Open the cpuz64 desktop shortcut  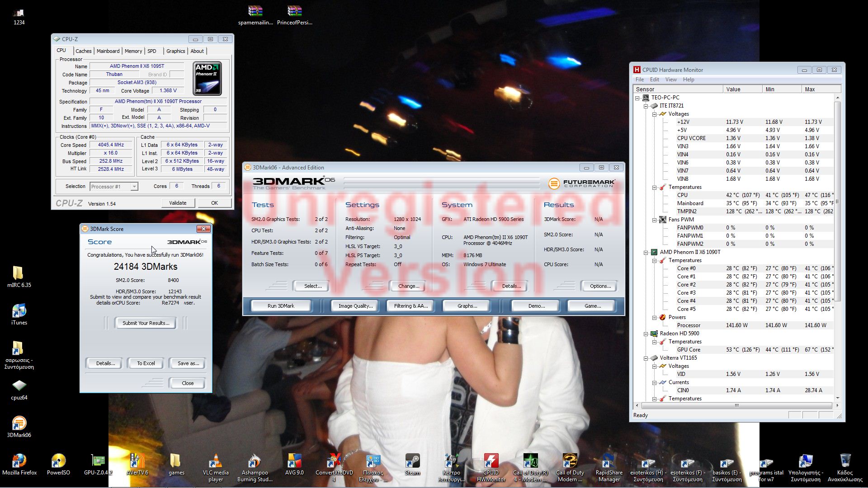(19, 389)
